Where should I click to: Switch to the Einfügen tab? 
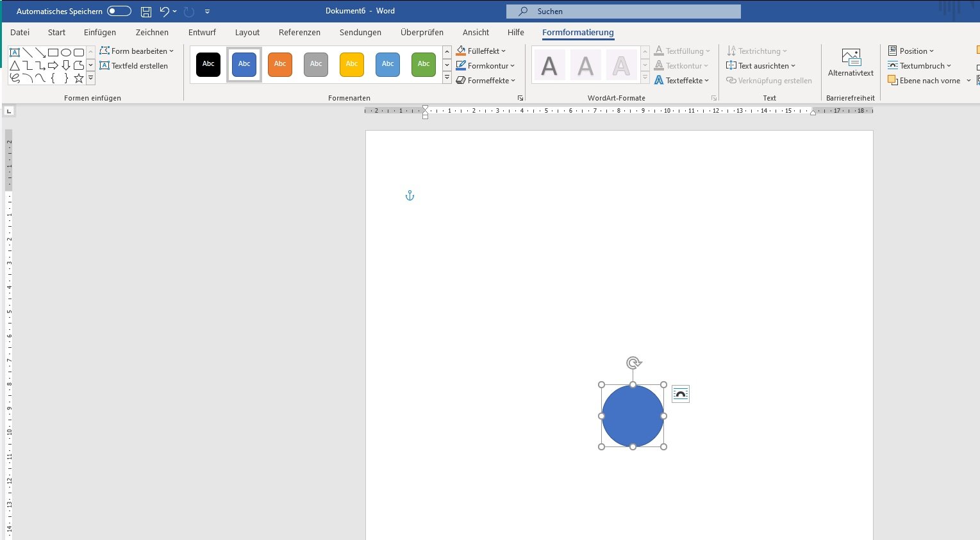tap(100, 33)
